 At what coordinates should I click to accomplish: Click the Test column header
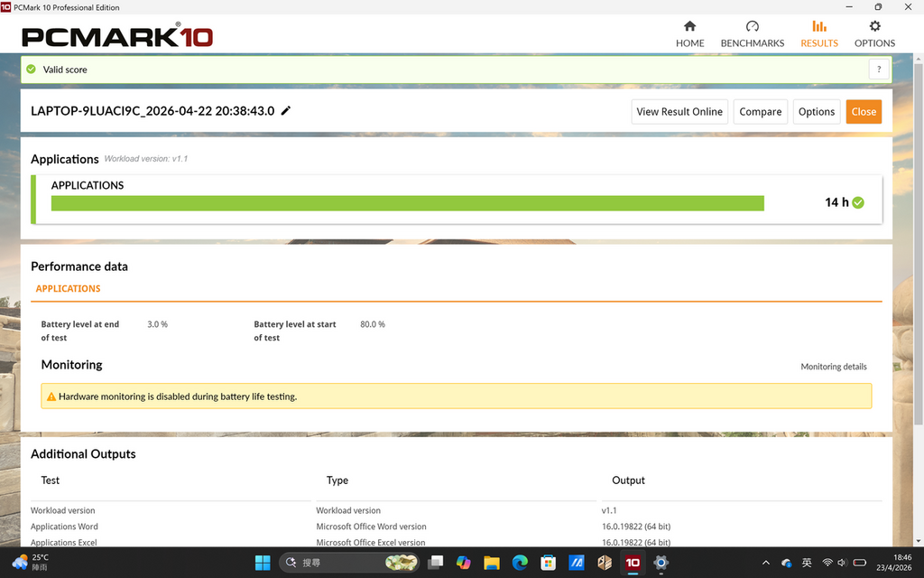tap(51, 480)
